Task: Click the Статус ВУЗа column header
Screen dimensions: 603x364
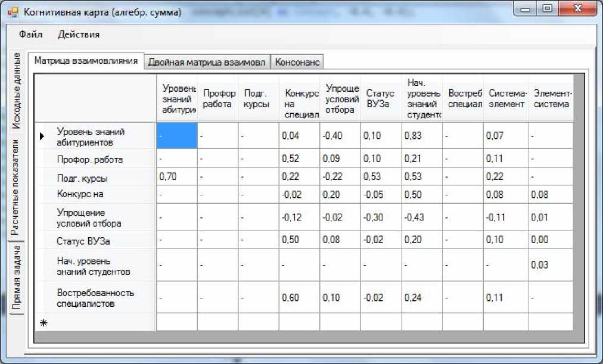Action: [380, 98]
